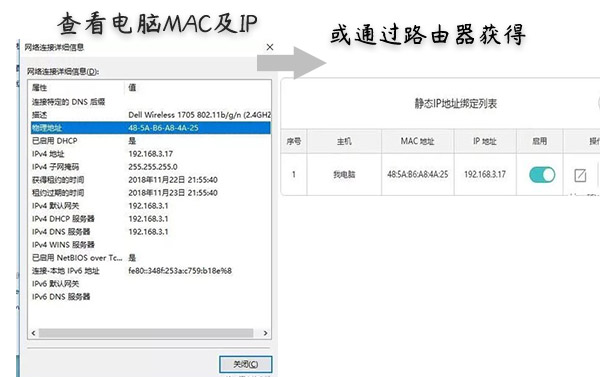Click the 2018年11月23日 21:55:40 value

(x=173, y=193)
